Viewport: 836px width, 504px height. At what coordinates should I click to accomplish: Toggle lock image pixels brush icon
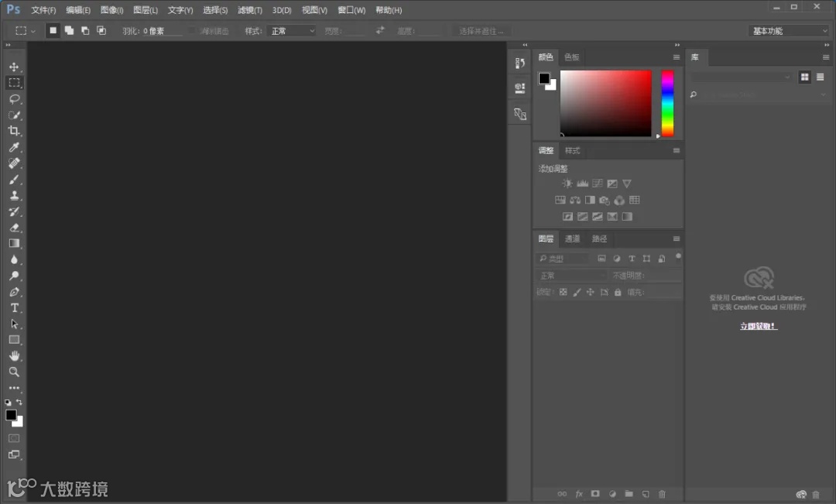coord(577,293)
